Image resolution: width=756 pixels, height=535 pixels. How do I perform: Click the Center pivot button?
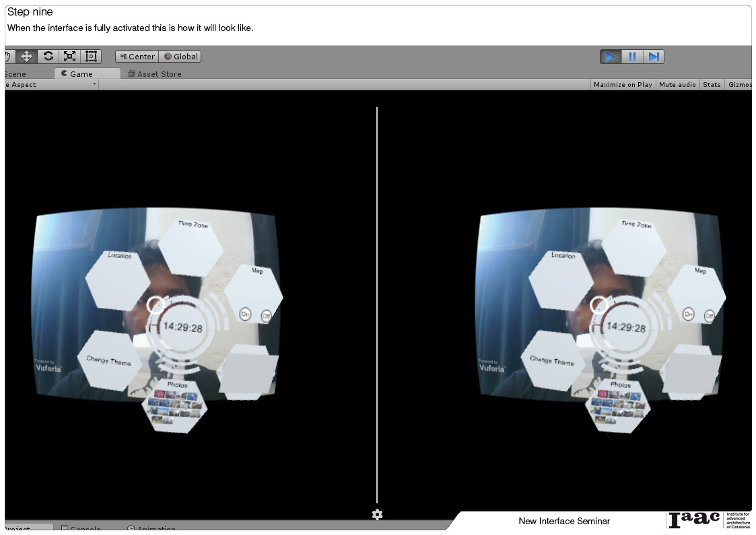(x=137, y=57)
